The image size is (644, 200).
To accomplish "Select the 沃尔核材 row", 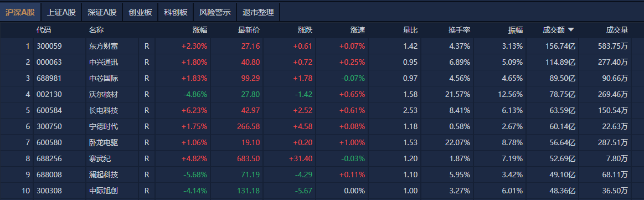I will (322, 94).
